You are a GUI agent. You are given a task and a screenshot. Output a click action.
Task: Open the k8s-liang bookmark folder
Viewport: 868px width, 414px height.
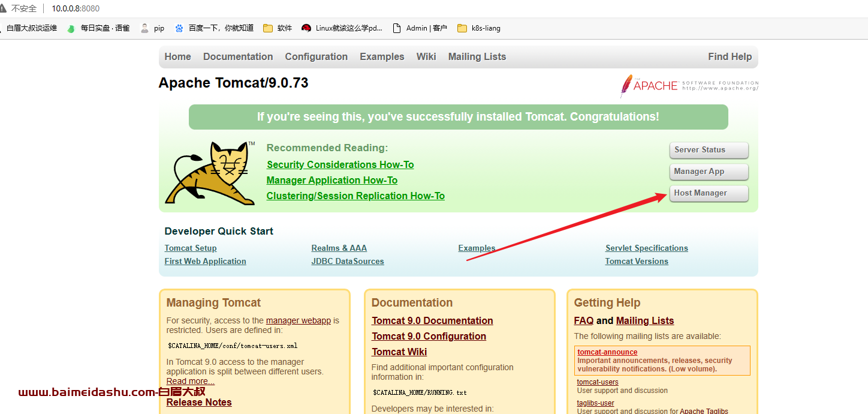[x=478, y=28]
